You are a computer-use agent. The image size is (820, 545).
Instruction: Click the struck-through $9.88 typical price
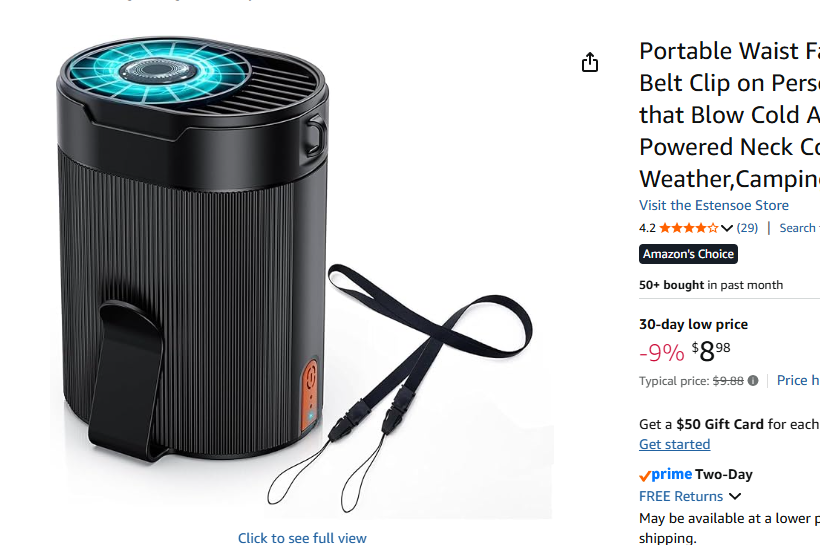(x=728, y=381)
